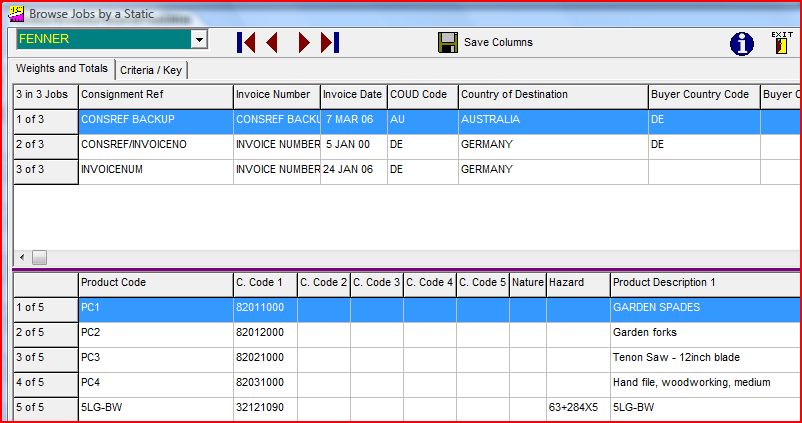
Task: Jump to first record navigation arrow
Action: (x=246, y=42)
